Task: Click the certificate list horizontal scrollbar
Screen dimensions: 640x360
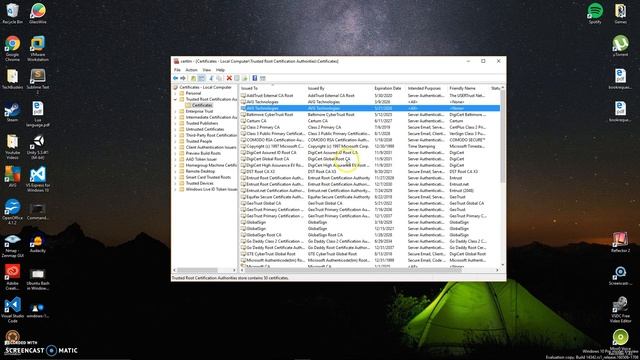Action: [x=353, y=270]
